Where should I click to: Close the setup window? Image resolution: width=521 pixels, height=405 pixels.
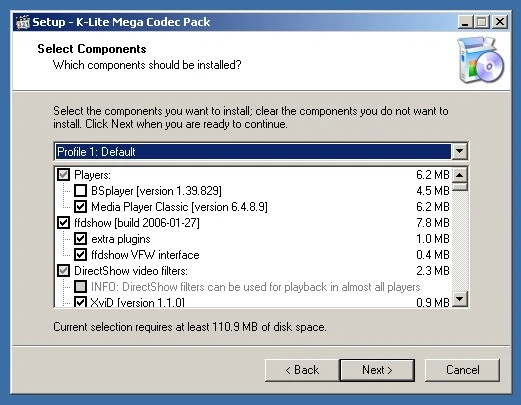point(500,22)
